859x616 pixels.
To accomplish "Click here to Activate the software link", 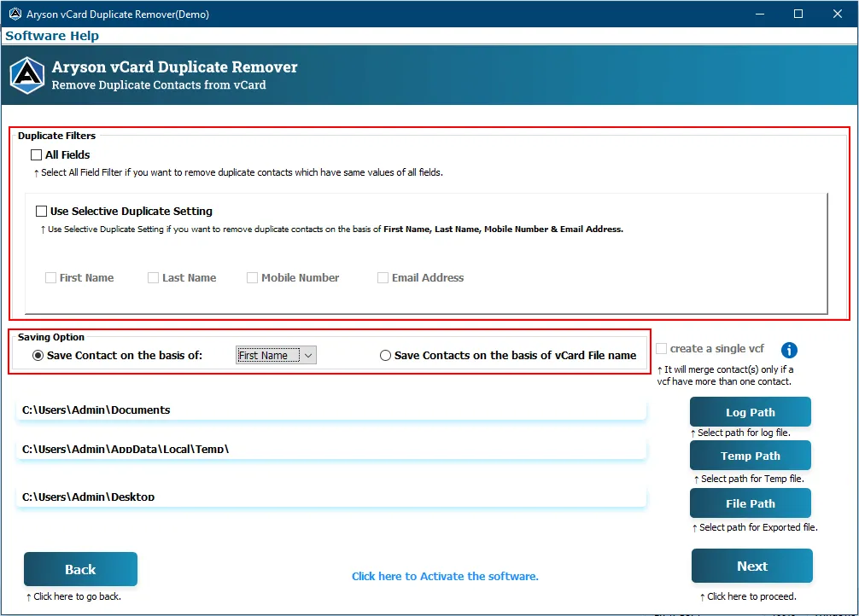I will point(445,577).
